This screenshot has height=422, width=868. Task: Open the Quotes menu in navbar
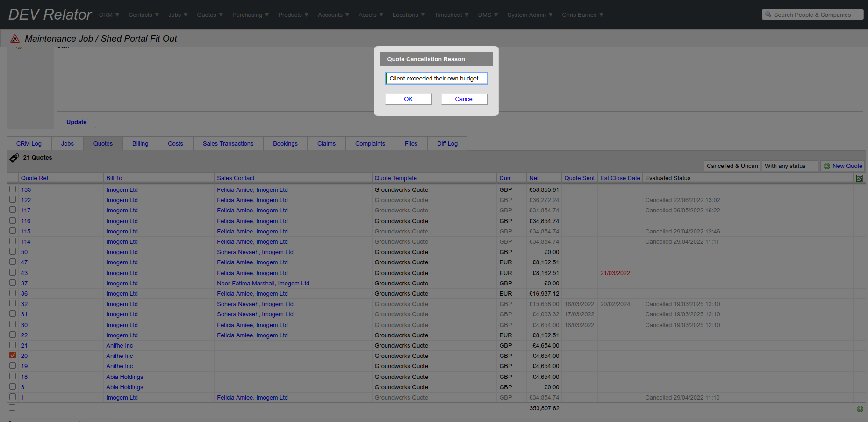tap(210, 15)
